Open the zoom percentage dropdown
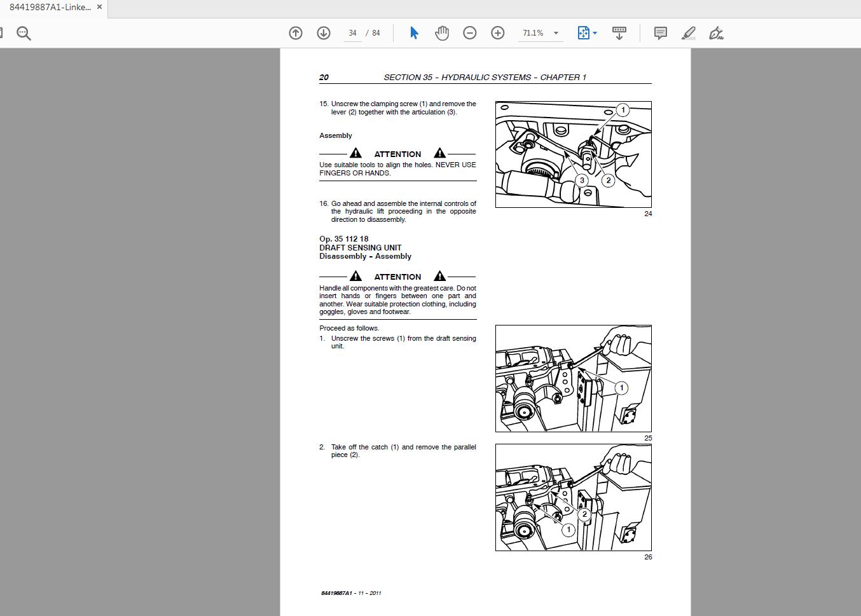Image resolution: width=861 pixels, height=616 pixels. coord(555,32)
